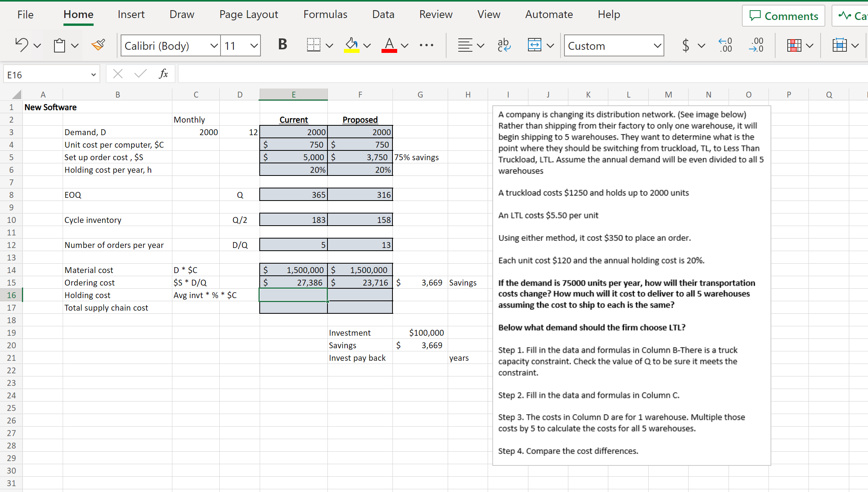Click Merge and Center icon

tap(534, 45)
